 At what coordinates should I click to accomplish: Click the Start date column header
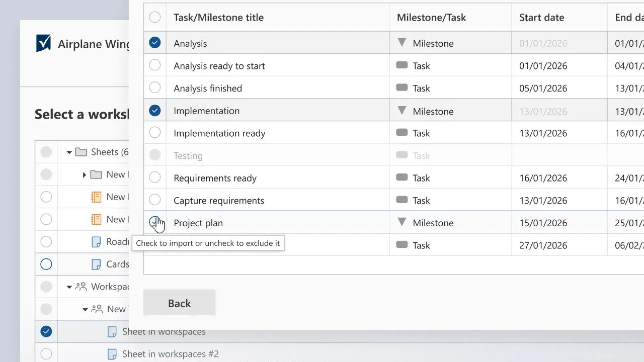[541, 18]
